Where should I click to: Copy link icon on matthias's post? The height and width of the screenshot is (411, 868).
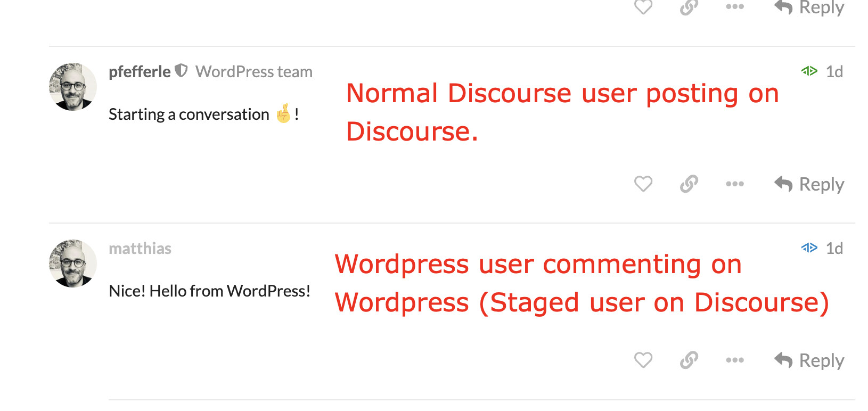click(689, 360)
